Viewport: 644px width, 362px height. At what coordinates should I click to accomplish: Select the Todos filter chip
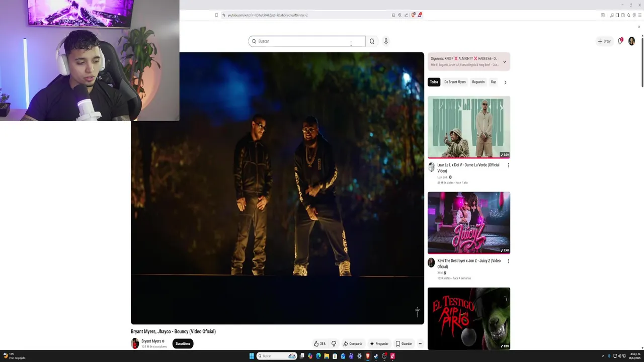coord(434,82)
